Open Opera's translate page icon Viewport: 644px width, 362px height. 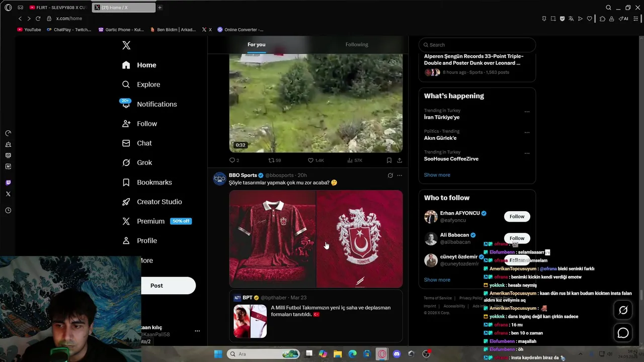tap(571, 19)
